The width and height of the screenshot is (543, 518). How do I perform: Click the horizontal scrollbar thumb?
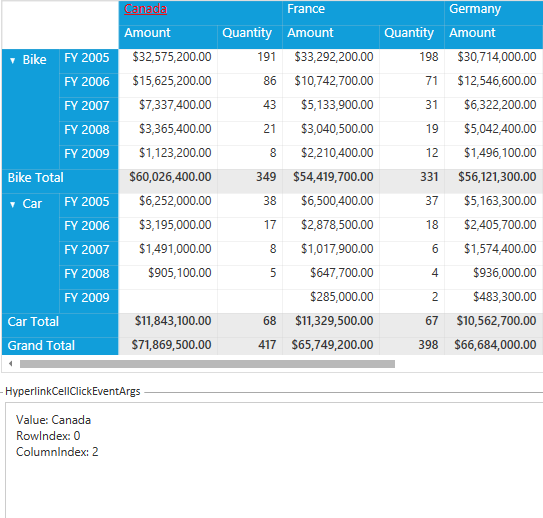point(207,364)
